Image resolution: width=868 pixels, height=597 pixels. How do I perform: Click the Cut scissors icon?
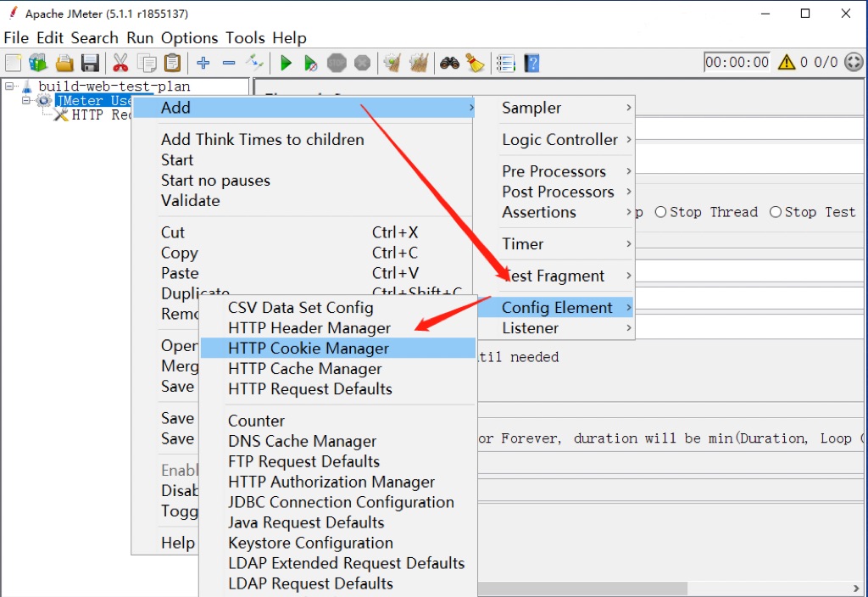(120, 63)
